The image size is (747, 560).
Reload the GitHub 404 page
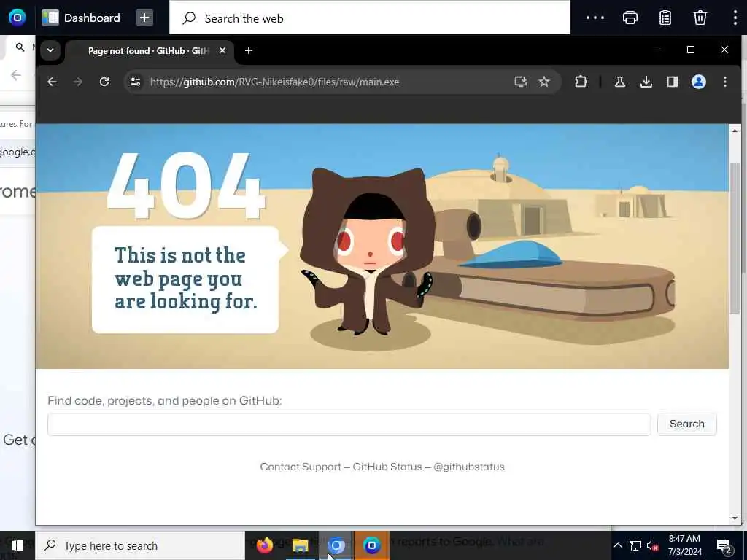coord(104,82)
